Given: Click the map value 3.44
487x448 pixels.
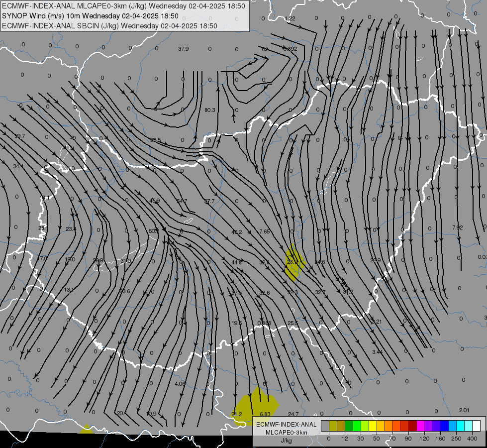Looking at the screenshot, I should [x=377, y=352].
